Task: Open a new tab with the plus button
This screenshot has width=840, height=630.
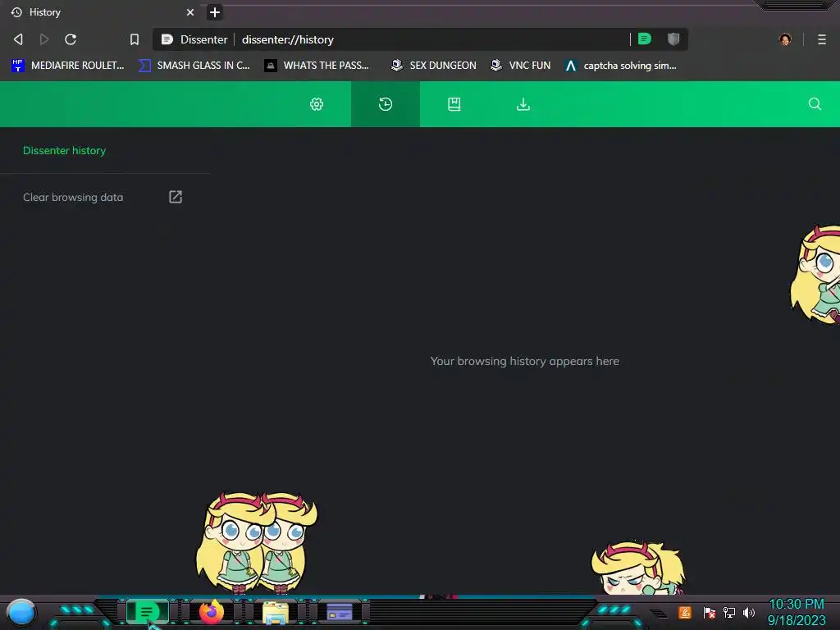Action: [x=215, y=12]
